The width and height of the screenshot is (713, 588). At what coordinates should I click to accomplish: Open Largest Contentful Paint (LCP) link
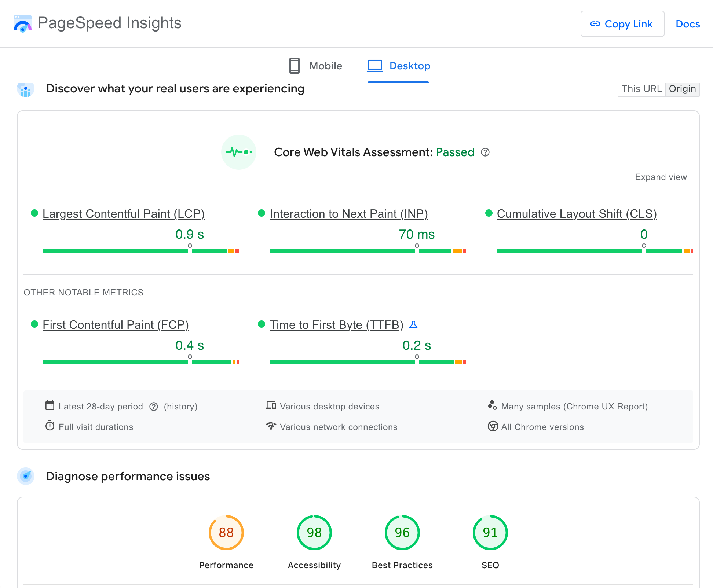[x=123, y=214]
